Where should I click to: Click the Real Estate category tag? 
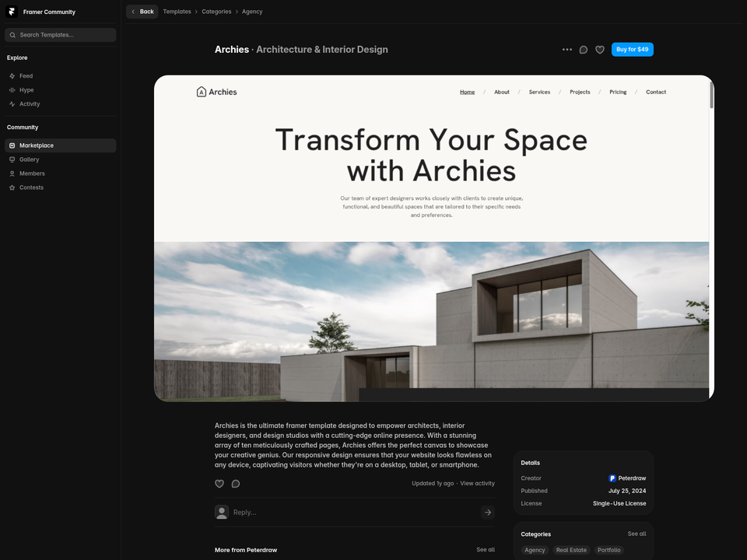pos(571,550)
